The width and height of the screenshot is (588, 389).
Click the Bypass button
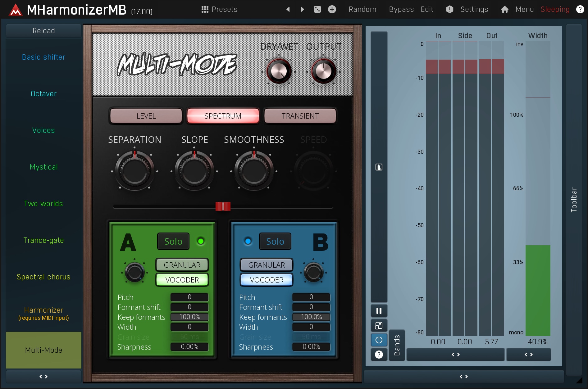[401, 9]
